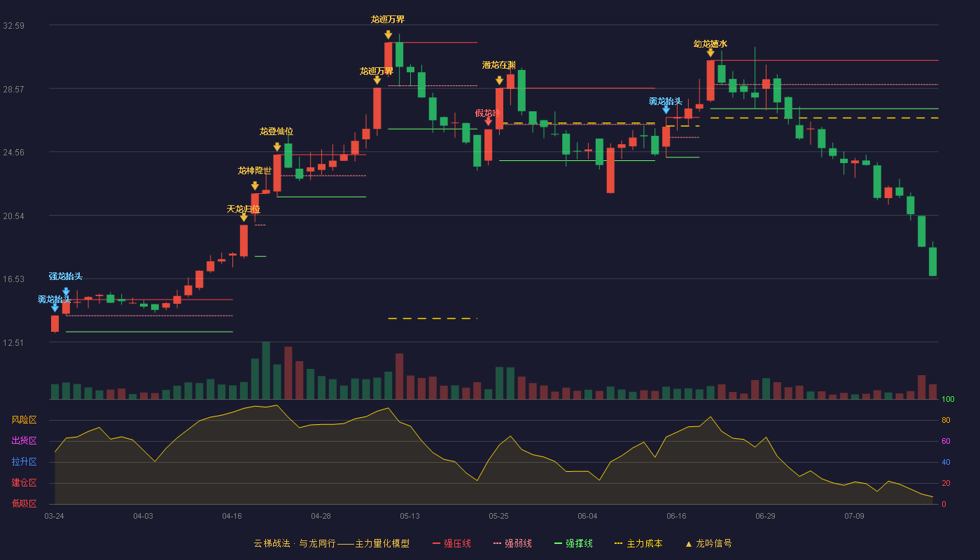
Task: Click the yellow arrow under 天龙归位
Action: point(244,218)
